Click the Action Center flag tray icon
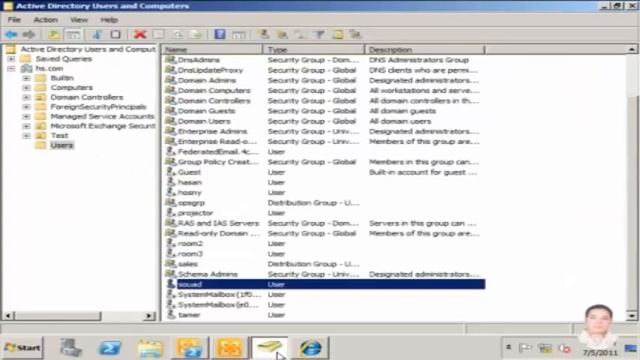 pyautogui.click(x=525, y=348)
